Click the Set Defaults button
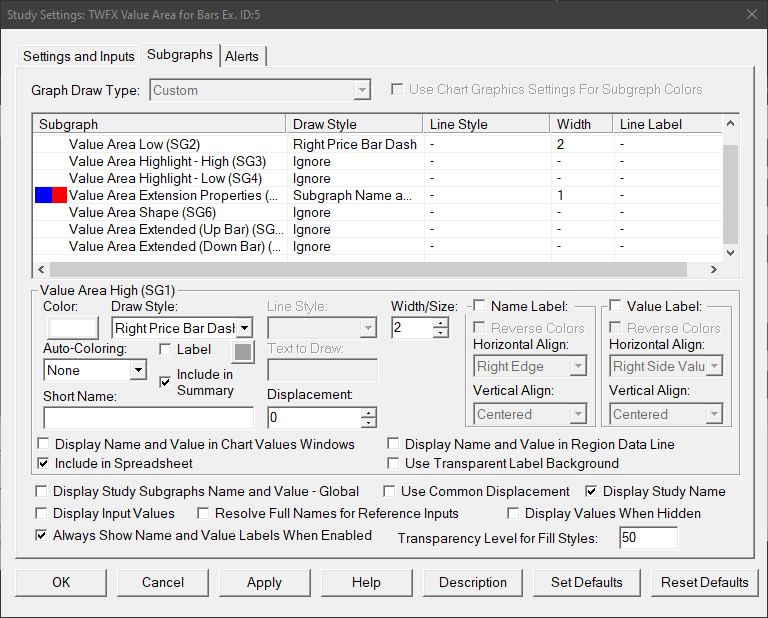The width and height of the screenshot is (768, 618). tap(587, 582)
